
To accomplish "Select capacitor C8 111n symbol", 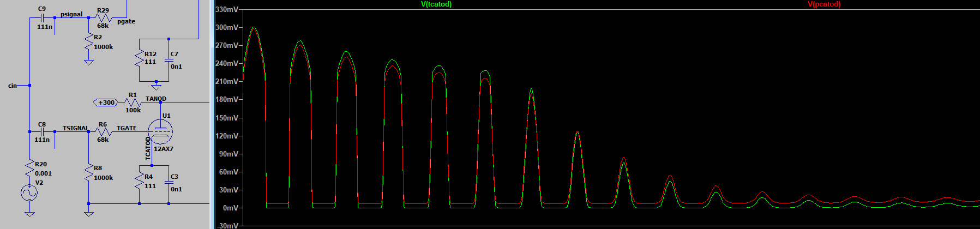I will [42, 131].
